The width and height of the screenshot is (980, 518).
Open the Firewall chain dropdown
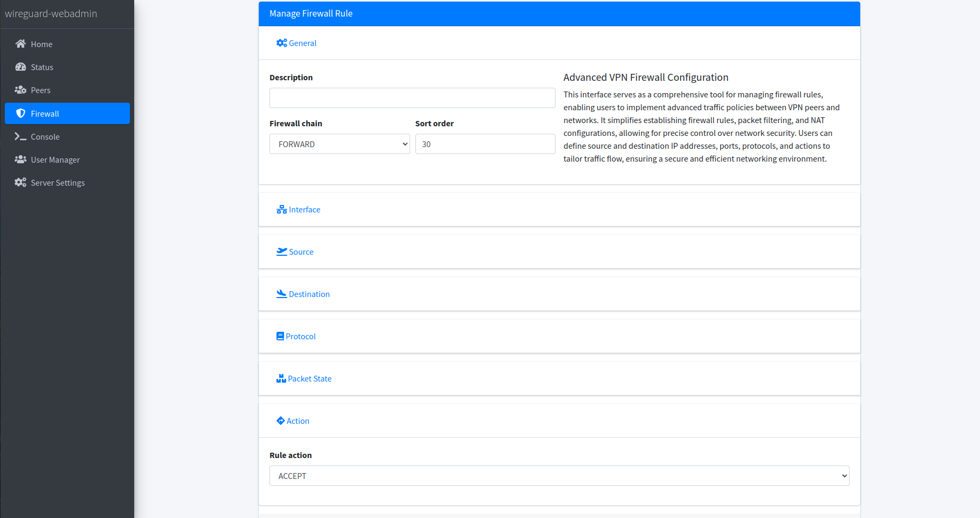click(339, 144)
